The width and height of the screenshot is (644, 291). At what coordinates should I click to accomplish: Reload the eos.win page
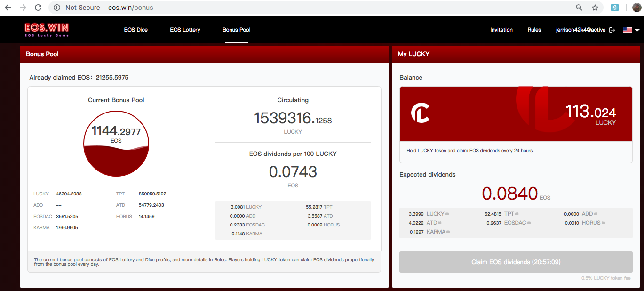[38, 8]
